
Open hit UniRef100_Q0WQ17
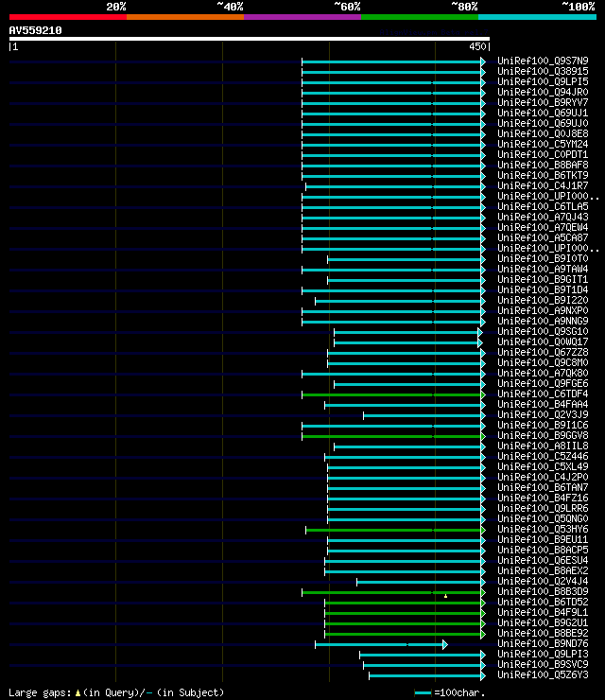543,341
